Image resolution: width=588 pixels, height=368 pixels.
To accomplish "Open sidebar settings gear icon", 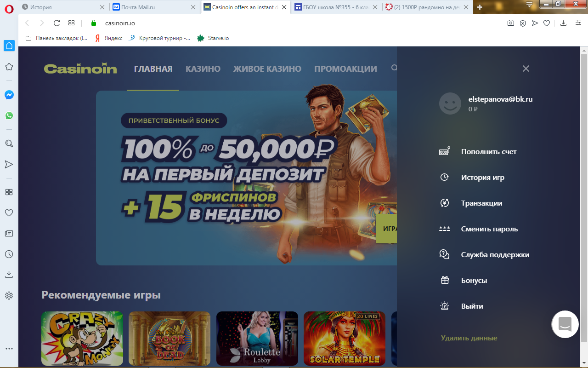I will coord(9,295).
